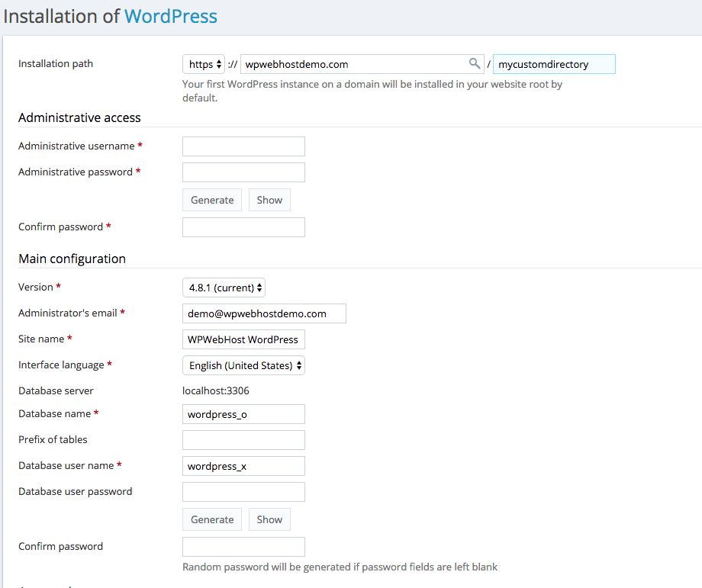The width and height of the screenshot is (702, 588).
Task: Focus the Prefix of tables field
Action: 243,440
